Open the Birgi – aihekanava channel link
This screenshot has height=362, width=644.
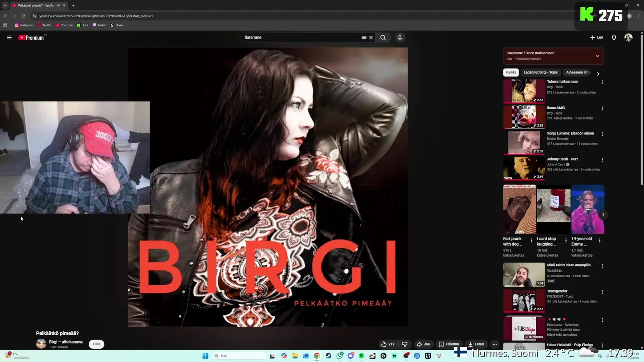(65, 342)
